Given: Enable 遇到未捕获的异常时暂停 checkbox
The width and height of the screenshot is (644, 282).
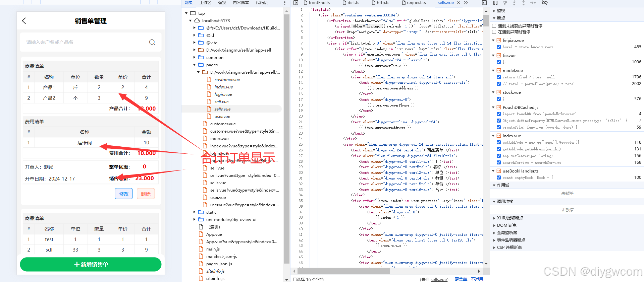Looking at the screenshot, I should pos(494,26).
